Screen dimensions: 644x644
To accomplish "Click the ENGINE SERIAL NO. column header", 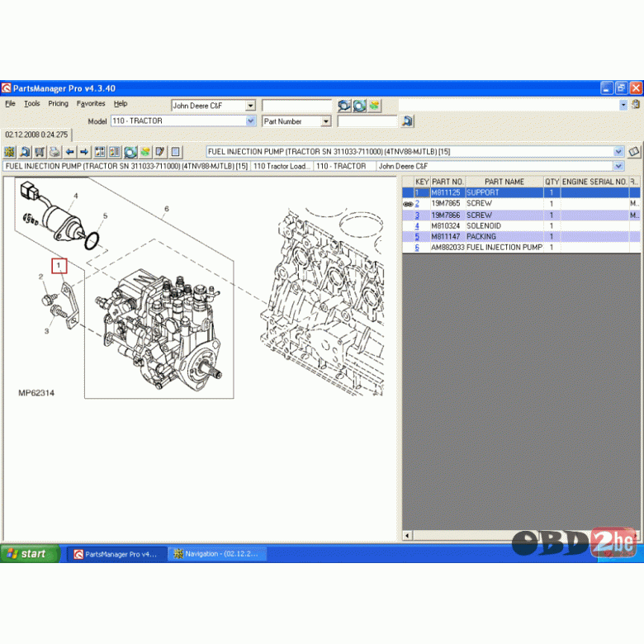I will (x=594, y=182).
